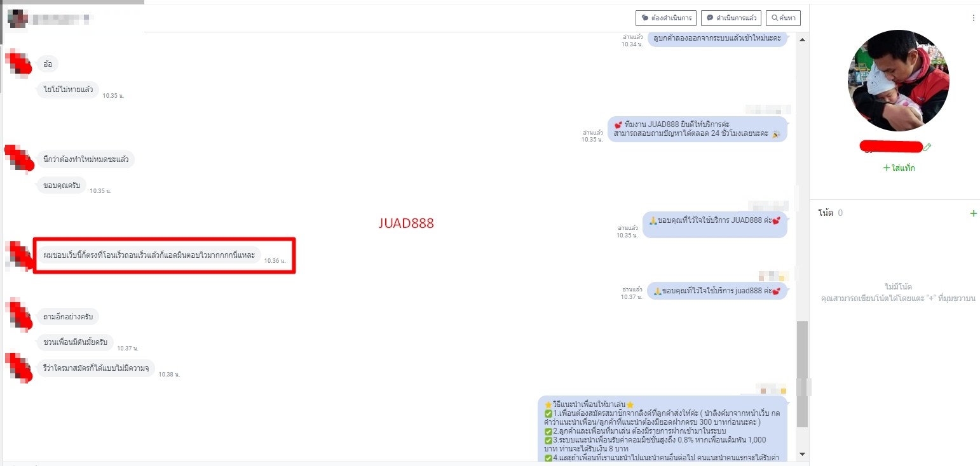Click avatar beside the red-highlighted message

[18, 255]
